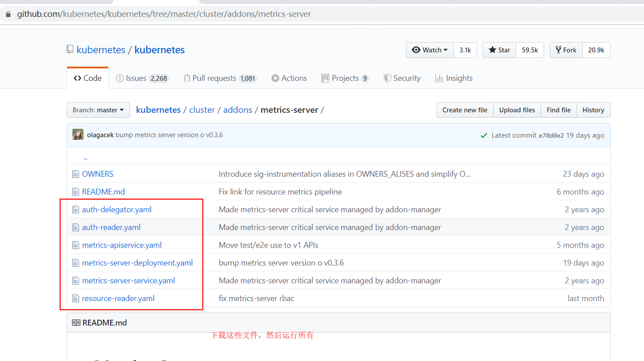The image size is (644, 361).
Task: Open the Actions tab
Action: click(x=289, y=78)
